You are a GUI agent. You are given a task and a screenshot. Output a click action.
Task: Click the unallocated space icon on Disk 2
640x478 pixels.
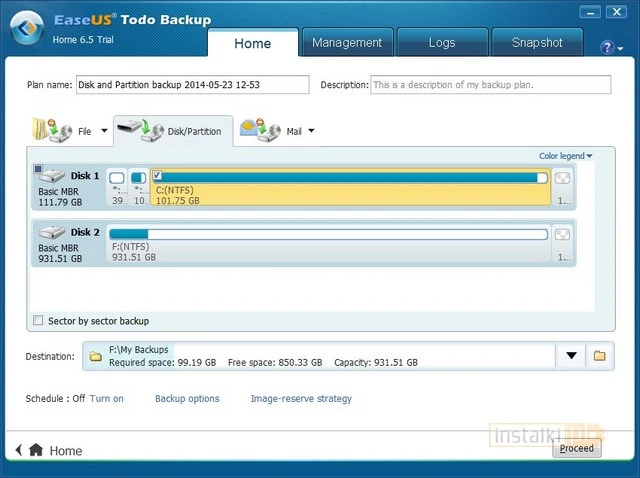click(562, 235)
